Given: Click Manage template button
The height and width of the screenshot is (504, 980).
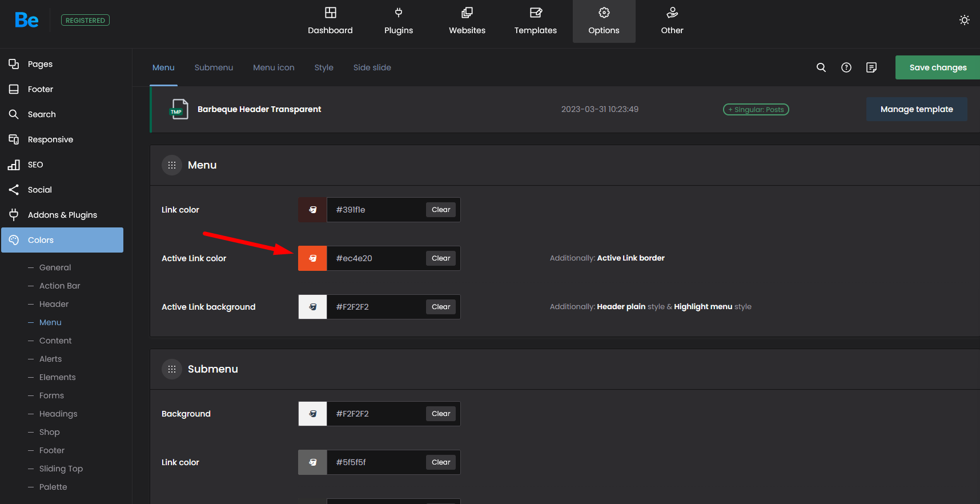Looking at the screenshot, I should click(x=917, y=109).
